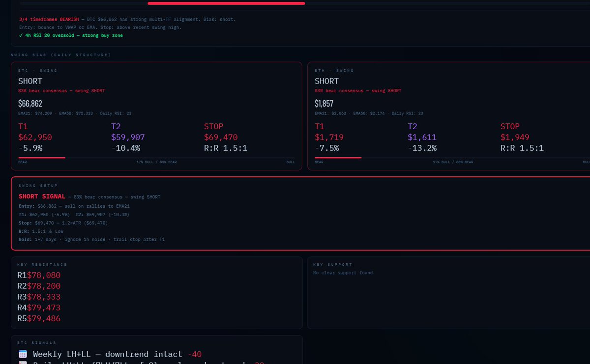The image size is (590, 364).
Task: Click the warning triangle icon next to Low
Action: 51,231
